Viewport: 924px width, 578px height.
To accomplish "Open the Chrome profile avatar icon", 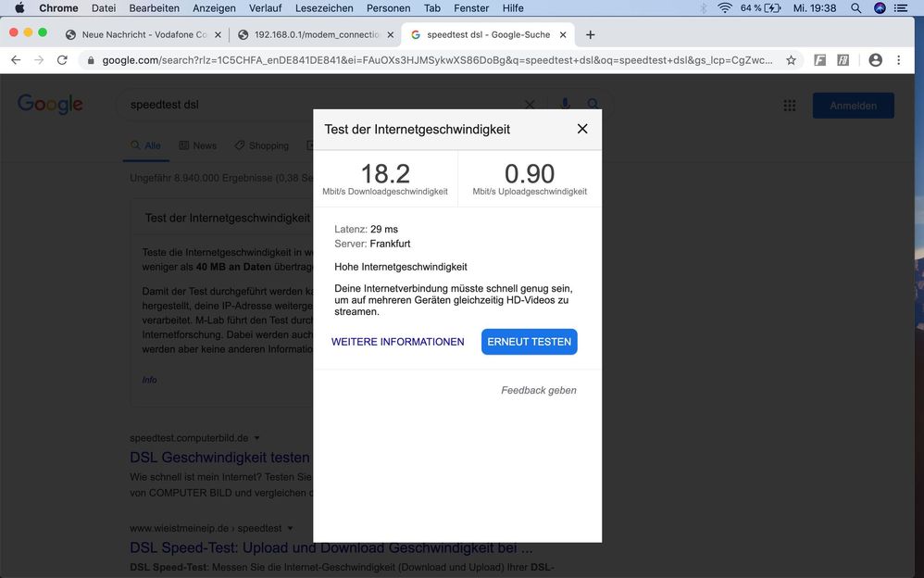I will coord(876,60).
